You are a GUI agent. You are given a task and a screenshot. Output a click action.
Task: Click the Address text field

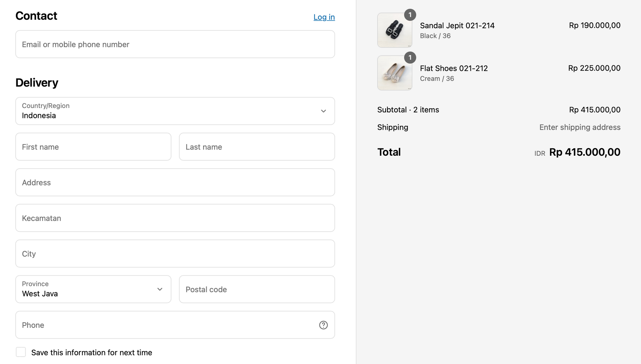175,182
